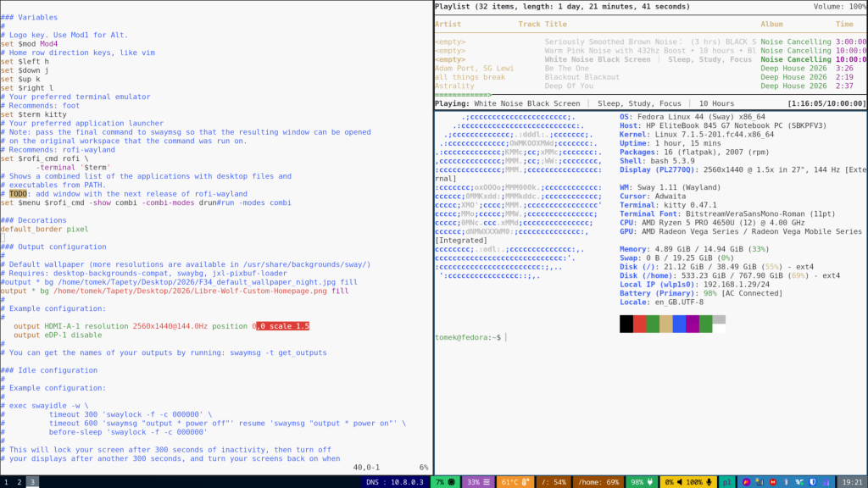868x488 pixels.
Task: Switch to workspace 2
Action: (x=19, y=482)
